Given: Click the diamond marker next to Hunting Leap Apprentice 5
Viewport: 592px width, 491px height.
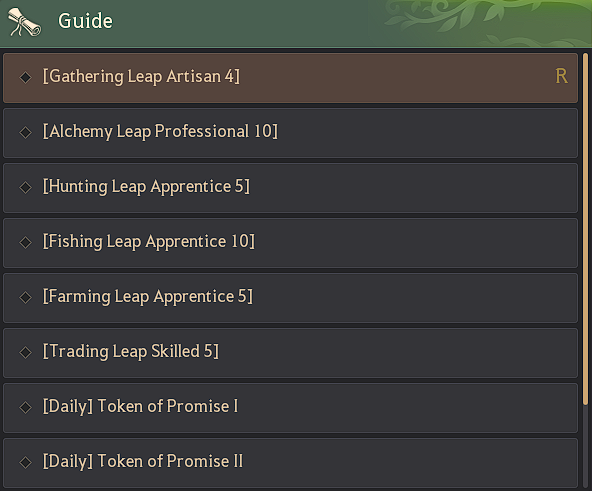Looking at the screenshot, I should (26, 188).
